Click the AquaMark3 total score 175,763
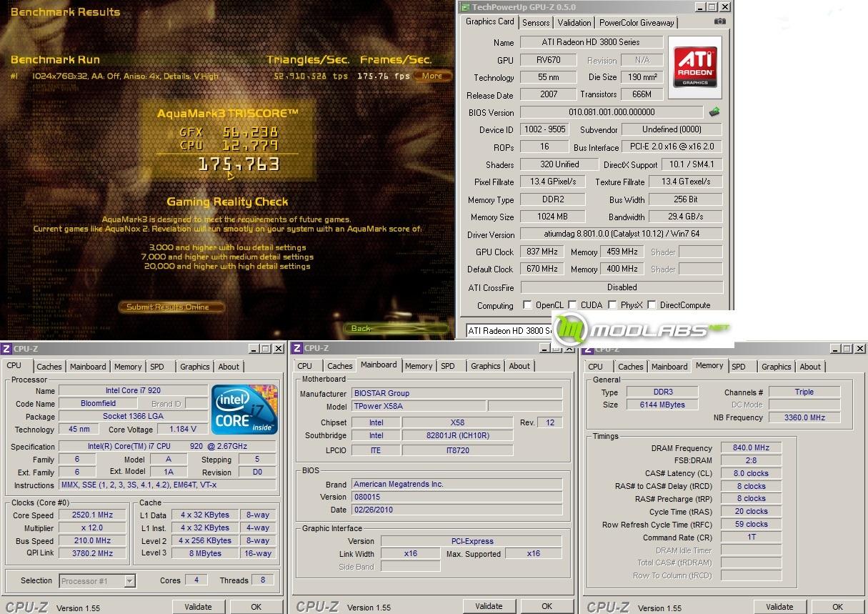 click(238, 165)
